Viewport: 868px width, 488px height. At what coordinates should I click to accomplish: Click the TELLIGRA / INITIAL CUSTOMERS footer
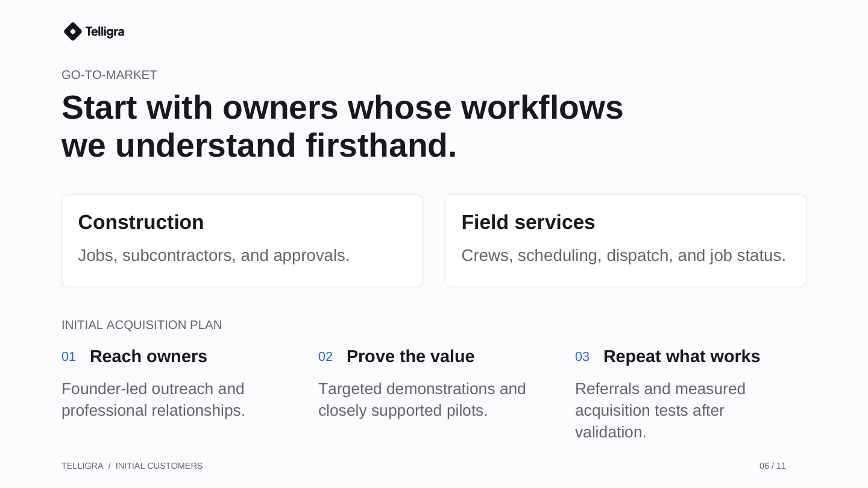pos(132,466)
